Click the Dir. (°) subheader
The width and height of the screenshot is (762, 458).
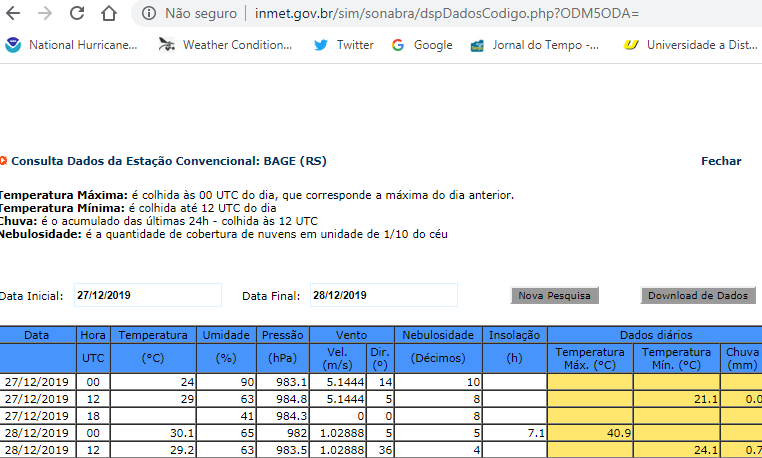380,358
